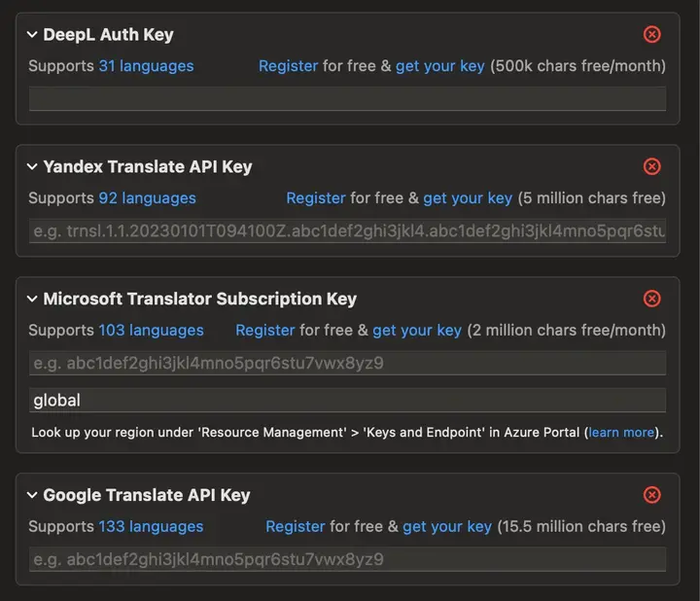Remove the DeepL Auth Key section
The height and width of the screenshot is (601, 700).
point(651,34)
